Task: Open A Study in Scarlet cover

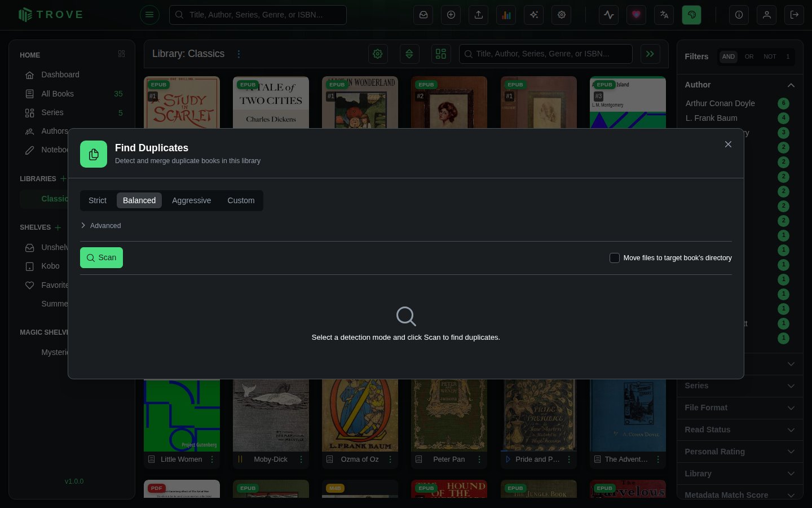Action: pos(182,102)
